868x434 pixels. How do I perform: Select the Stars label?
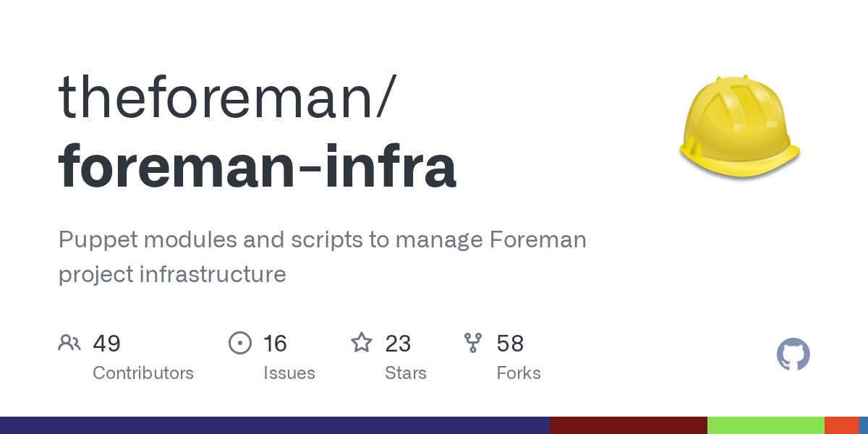point(405,373)
